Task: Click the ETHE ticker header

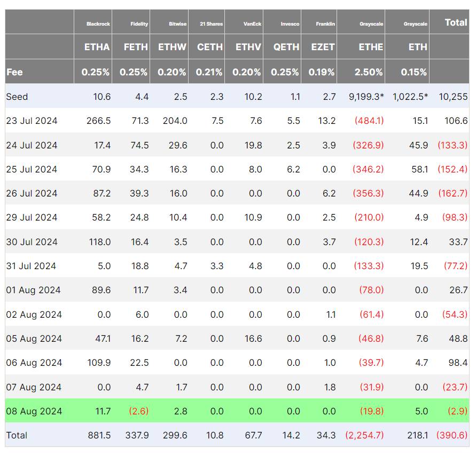Action: pos(371,47)
